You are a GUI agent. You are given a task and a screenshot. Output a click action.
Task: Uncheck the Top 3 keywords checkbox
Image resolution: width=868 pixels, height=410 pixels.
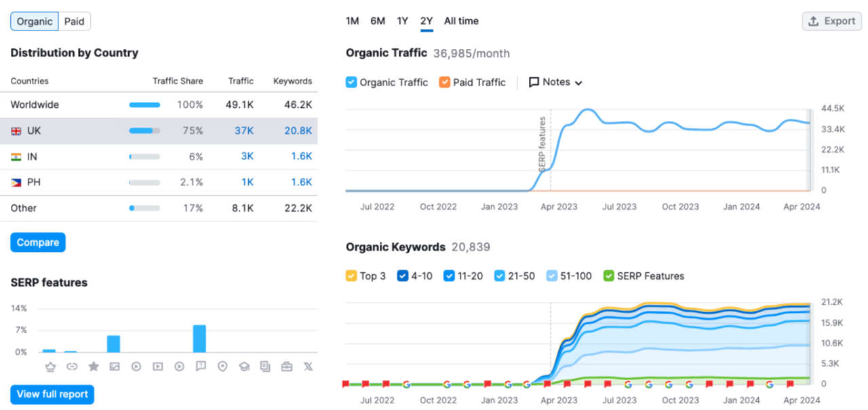point(351,276)
